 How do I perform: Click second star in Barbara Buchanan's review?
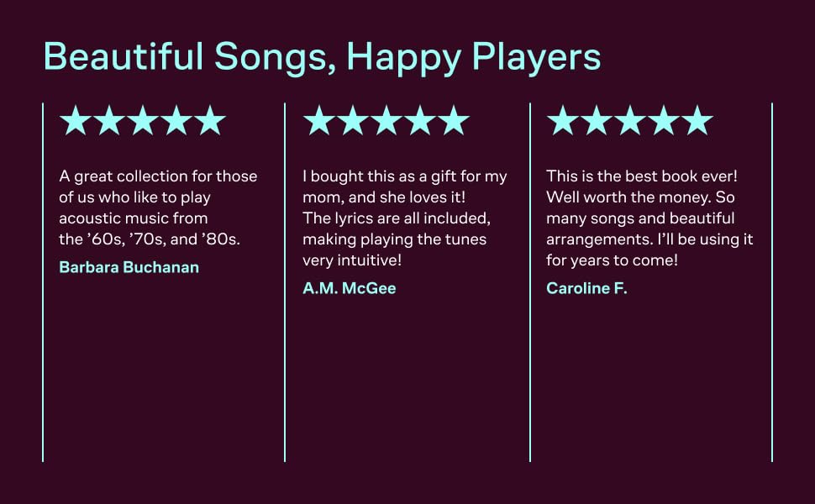109,121
